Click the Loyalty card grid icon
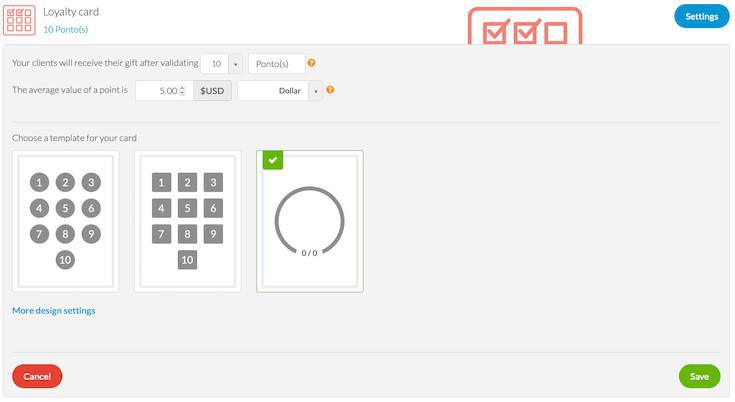The width and height of the screenshot is (735, 402). [20, 20]
